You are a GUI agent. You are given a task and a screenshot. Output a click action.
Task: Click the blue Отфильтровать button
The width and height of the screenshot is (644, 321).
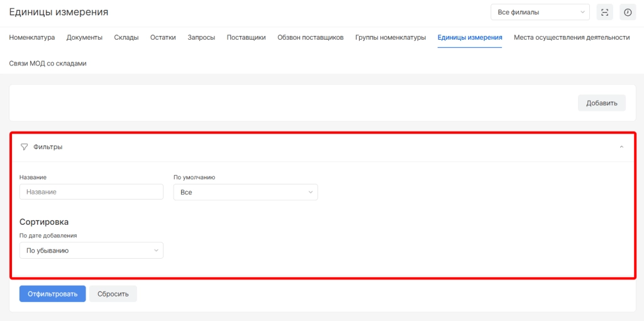[x=52, y=294]
